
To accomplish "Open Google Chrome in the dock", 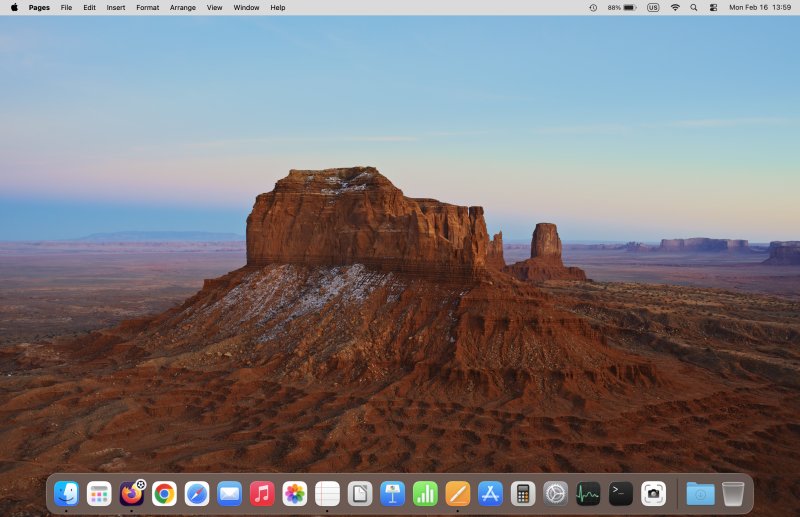I will click(x=164, y=493).
